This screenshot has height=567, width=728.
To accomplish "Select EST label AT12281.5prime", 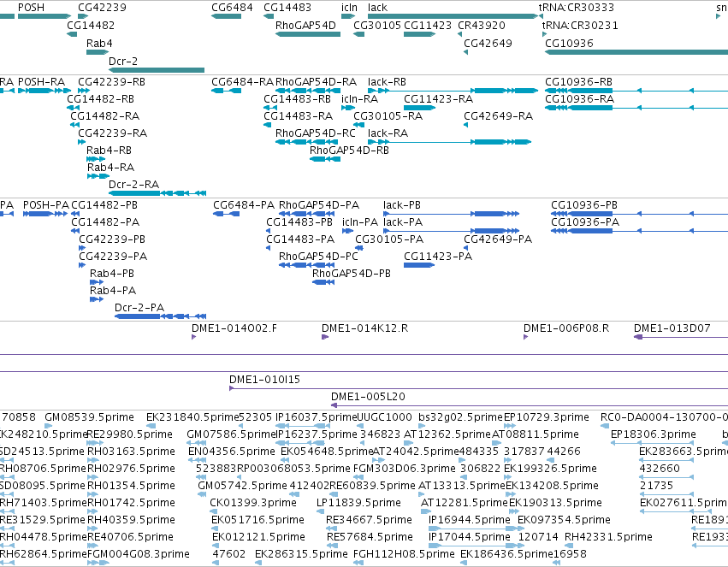I will (465, 503).
